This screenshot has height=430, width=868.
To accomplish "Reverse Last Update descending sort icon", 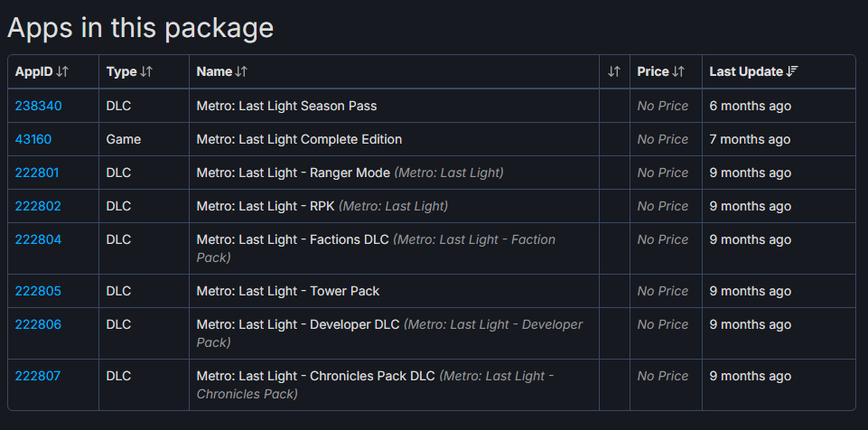I will [x=792, y=71].
